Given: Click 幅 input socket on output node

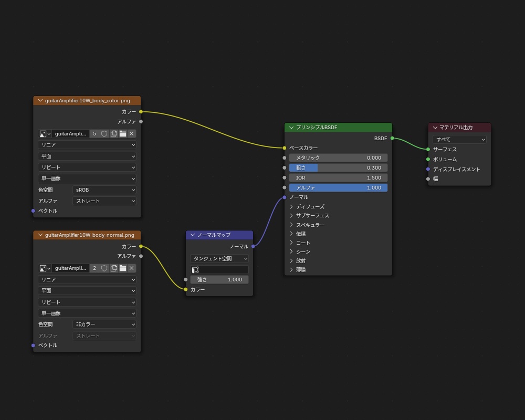Looking at the screenshot, I should [428, 179].
